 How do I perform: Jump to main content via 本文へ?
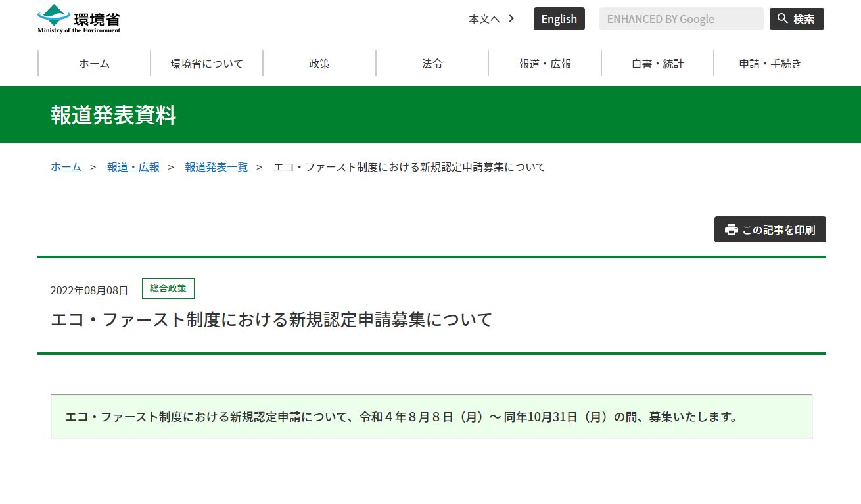[491, 19]
